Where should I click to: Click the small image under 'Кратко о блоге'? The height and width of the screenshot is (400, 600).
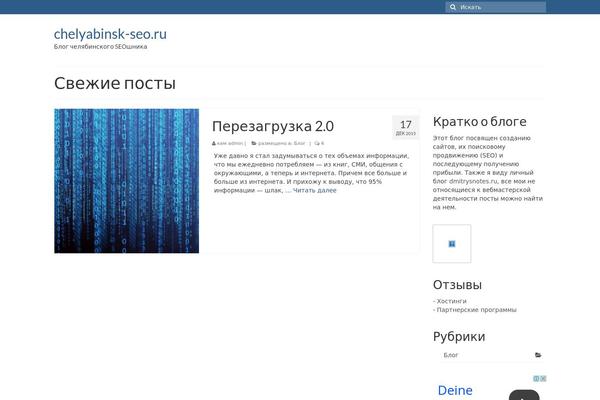pos(452,244)
